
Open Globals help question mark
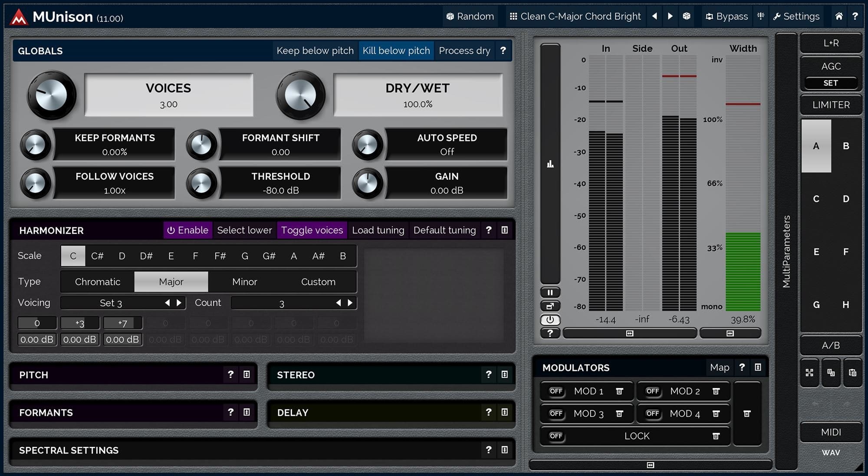(x=503, y=50)
